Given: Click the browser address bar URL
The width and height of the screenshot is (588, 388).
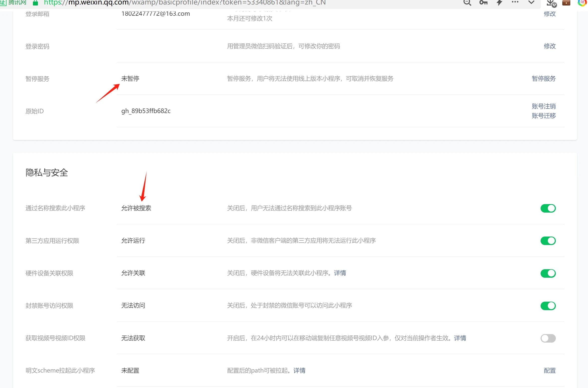Looking at the screenshot, I should click(x=185, y=3).
